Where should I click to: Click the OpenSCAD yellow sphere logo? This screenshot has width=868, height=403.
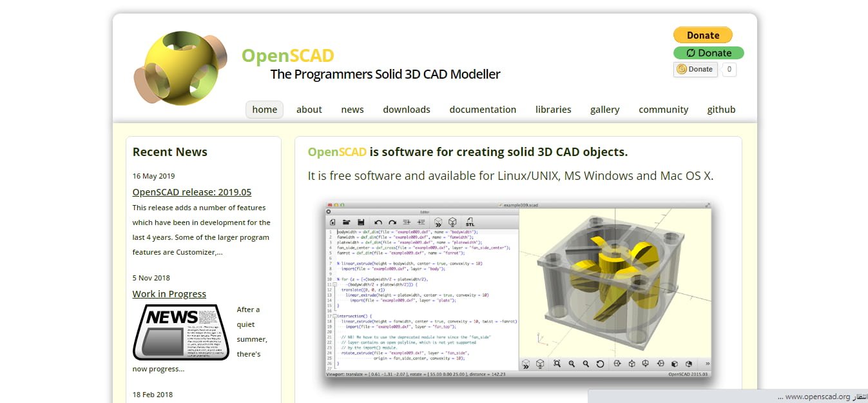pos(180,68)
